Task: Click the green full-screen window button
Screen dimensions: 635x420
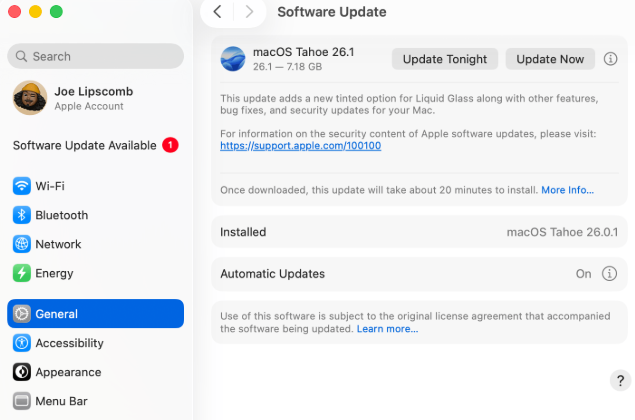Action: point(56,12)
